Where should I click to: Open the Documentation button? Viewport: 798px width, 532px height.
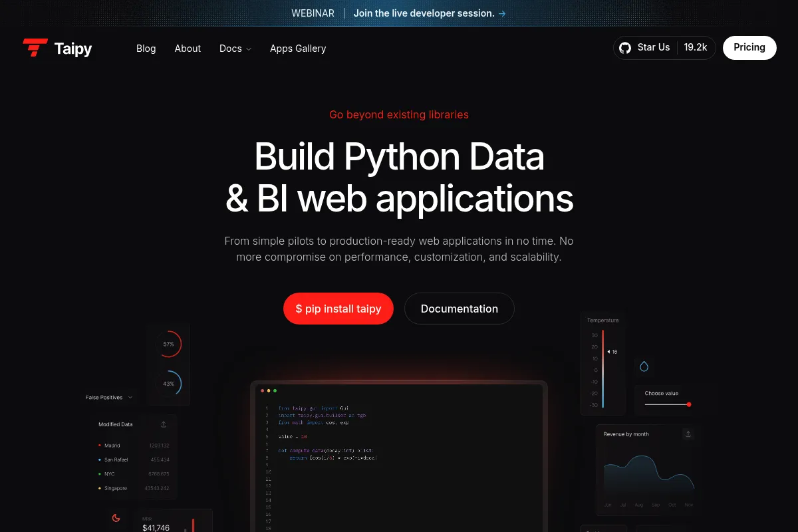tap(460, 309)
